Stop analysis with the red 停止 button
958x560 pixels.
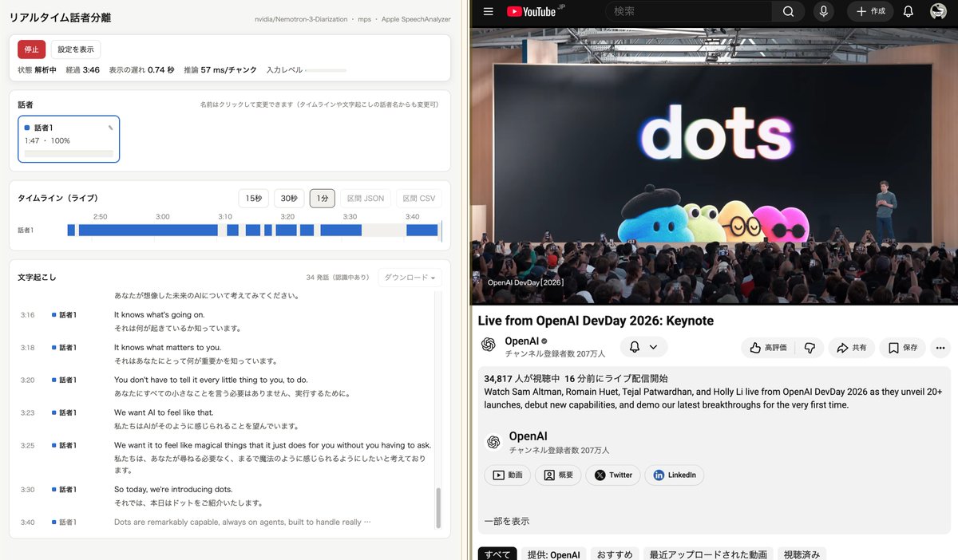pos(32,49)
